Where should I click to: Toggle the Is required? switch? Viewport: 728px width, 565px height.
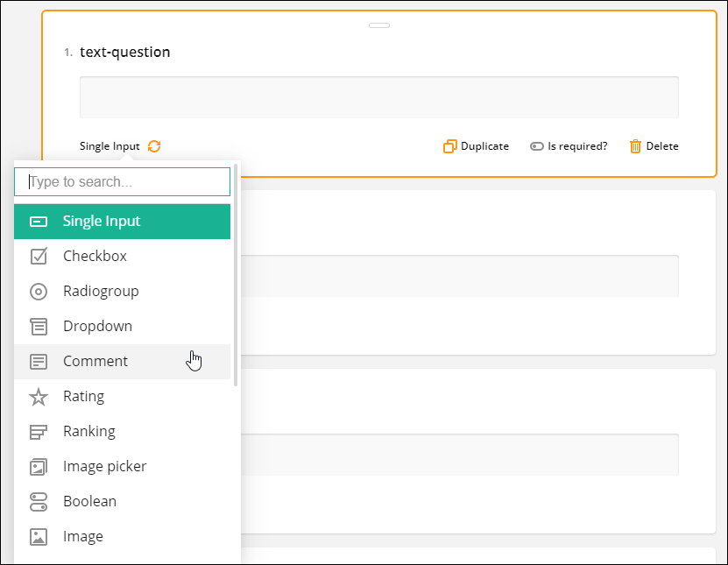click(537, 146)
